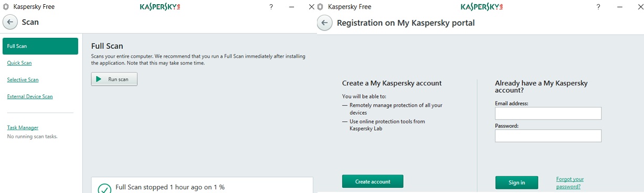Start the full scan with Run scan
Viewport: 644px width, 193px height.
[x=114, y=79]
